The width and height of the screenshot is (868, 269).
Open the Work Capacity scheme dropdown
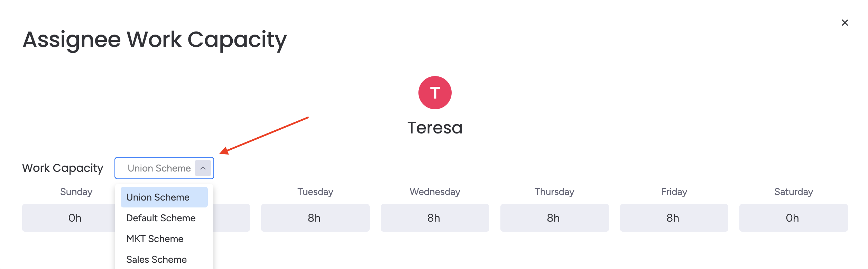point(159,168)
